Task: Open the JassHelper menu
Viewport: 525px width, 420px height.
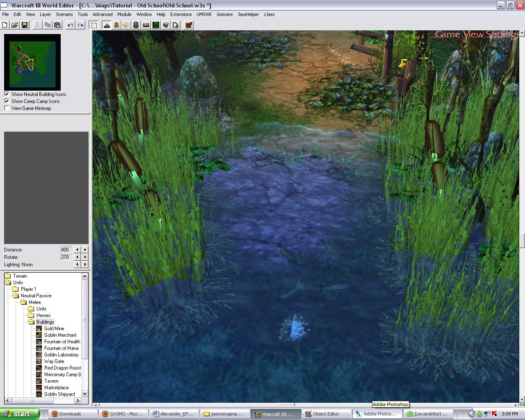Action: 248,14
